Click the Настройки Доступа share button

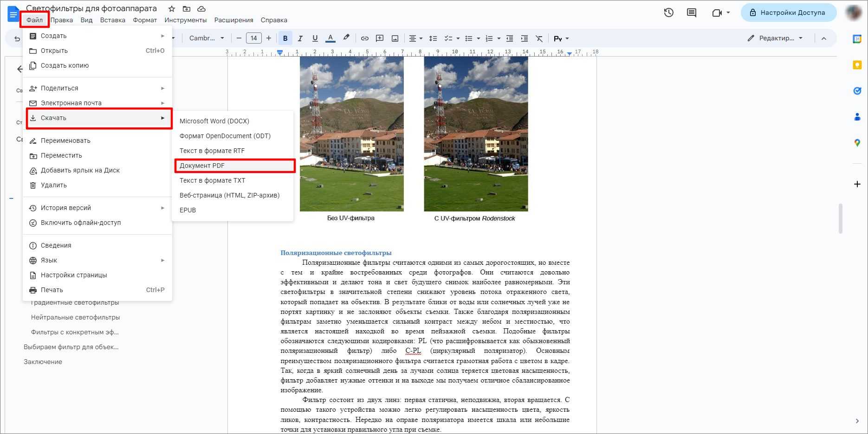tap(788, 13)
